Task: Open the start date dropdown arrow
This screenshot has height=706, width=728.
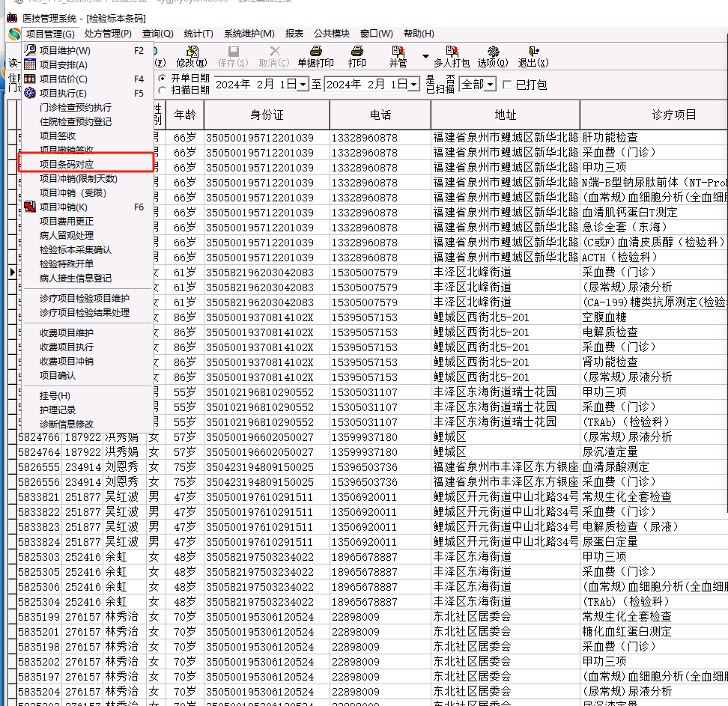Action: [x=303, y=85]
